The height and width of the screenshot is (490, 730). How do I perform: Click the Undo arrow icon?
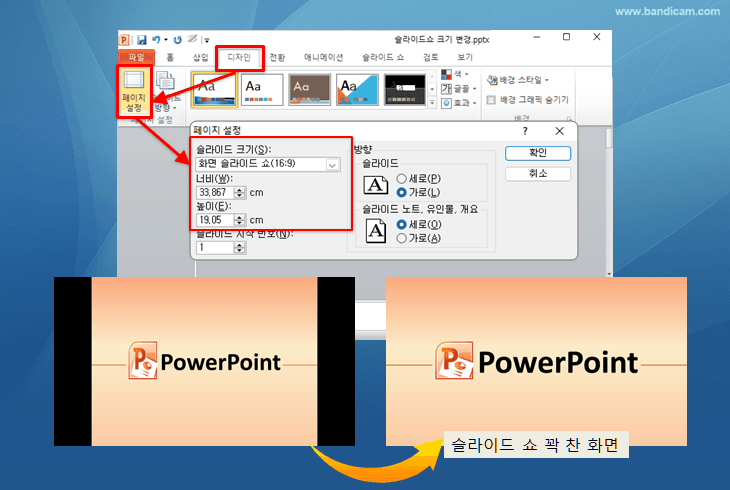point(156,40)
